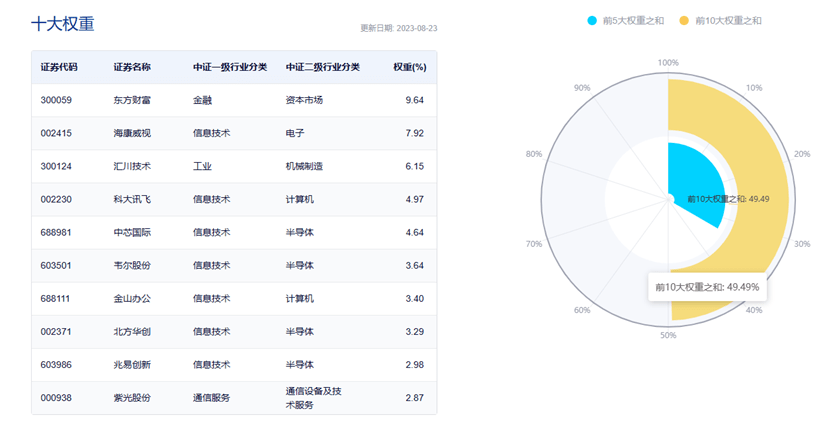Image resolution: width=829 pixels, height=444 pixels.
Task: Click the 中芯国际 stock name
Action: [132, 232]
